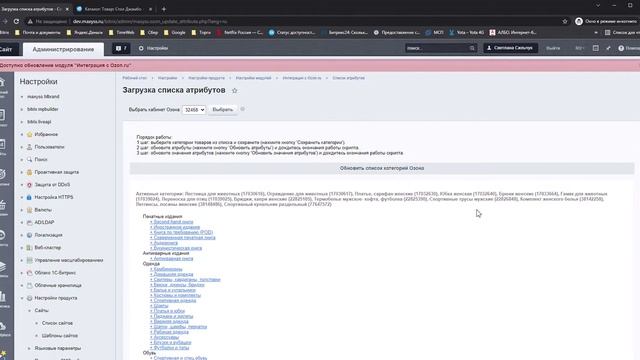Click the pin icon in admin header
Viewport: 640px width, 360px height.
608,48
